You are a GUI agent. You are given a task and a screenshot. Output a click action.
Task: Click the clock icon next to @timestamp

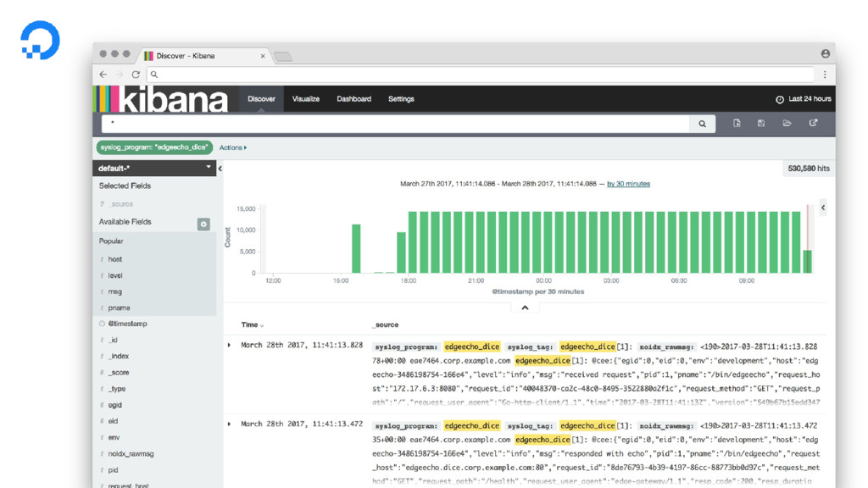(102, 324)
